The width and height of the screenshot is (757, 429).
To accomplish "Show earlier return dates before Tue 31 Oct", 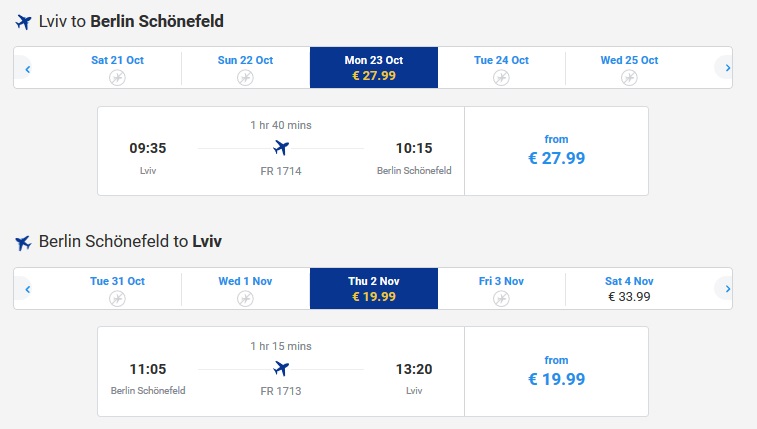I will coord(28,290).
